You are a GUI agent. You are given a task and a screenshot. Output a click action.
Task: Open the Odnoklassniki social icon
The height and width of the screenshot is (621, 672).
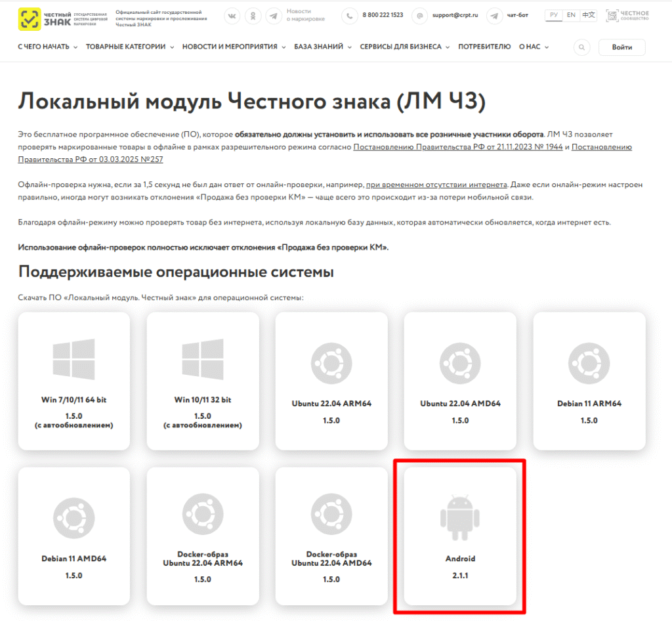(x=253, y=16)
